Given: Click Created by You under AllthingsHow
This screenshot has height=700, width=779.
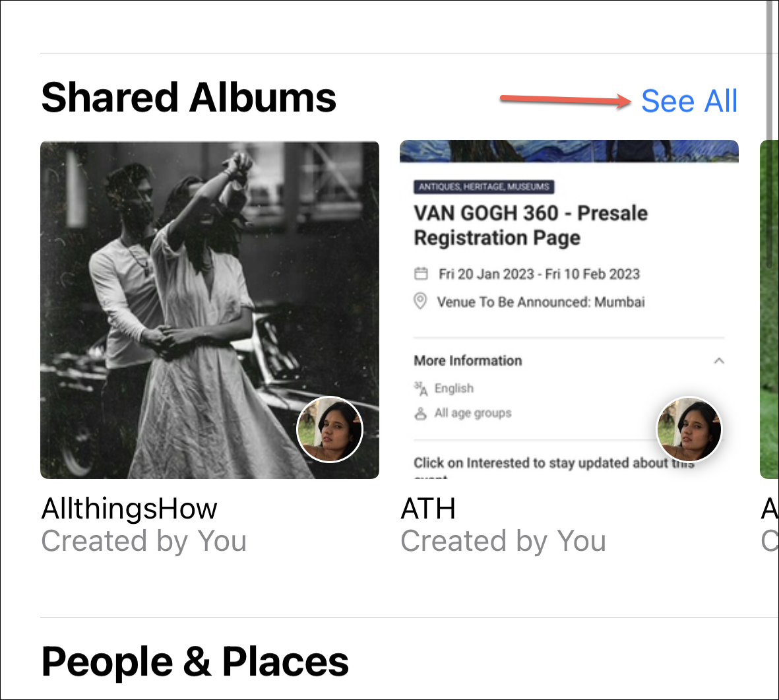Looking at the screenshot, I should click(144, 541).
